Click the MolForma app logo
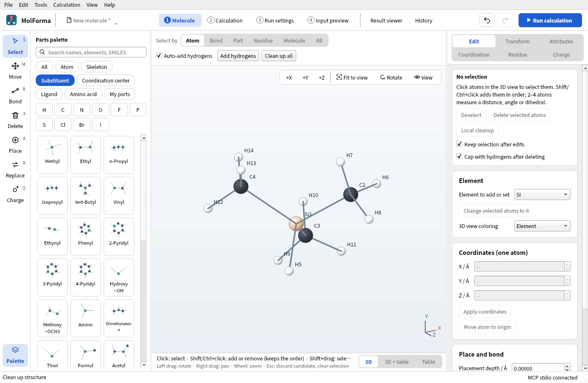This screenshot has height=383, width=588. click(x=12, y=20)
